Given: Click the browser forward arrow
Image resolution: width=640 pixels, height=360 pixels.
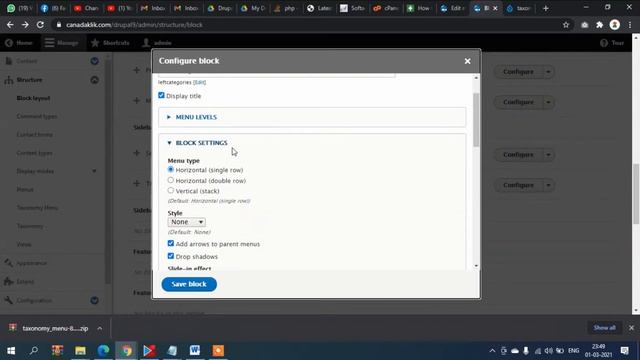Looking at the screenshot, I should [25, 25].
